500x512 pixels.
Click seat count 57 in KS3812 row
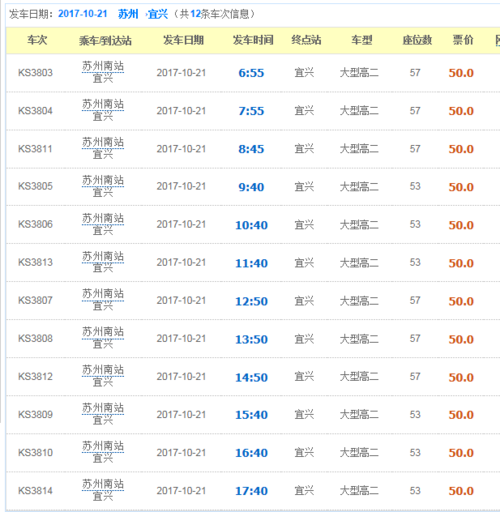coord(415,376)
